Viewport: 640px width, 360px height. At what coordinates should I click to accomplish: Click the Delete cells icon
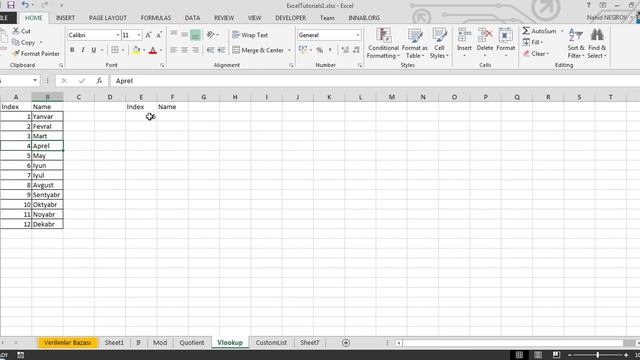coord(485,35)
